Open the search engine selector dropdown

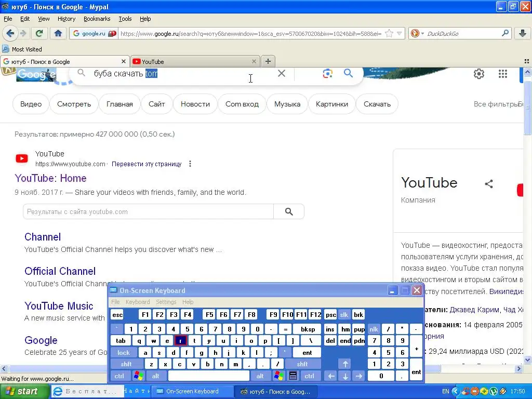tap(417, 33)
